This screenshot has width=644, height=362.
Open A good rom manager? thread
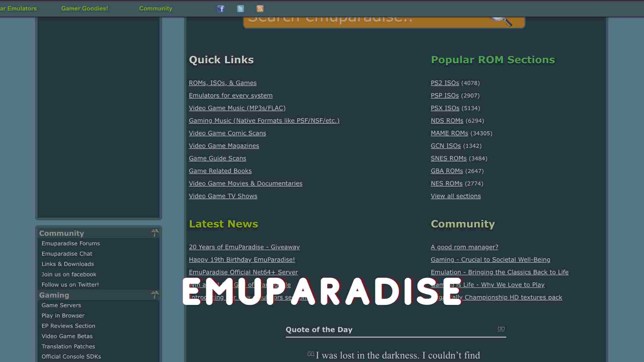click(x=464, y=247)
